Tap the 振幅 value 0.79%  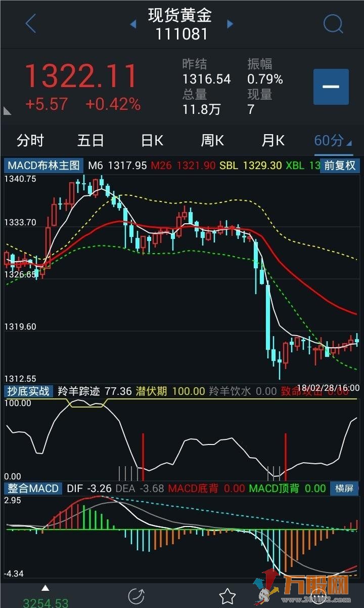(x=265, y=79)
